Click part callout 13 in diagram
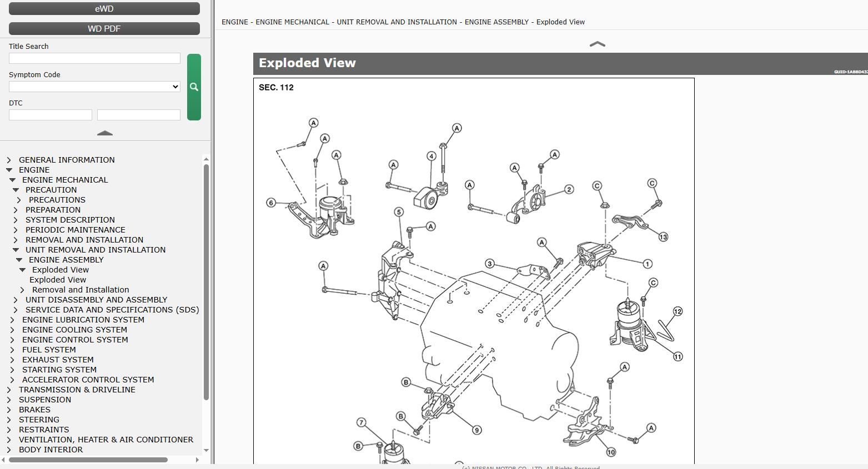 tap(663, 237)
